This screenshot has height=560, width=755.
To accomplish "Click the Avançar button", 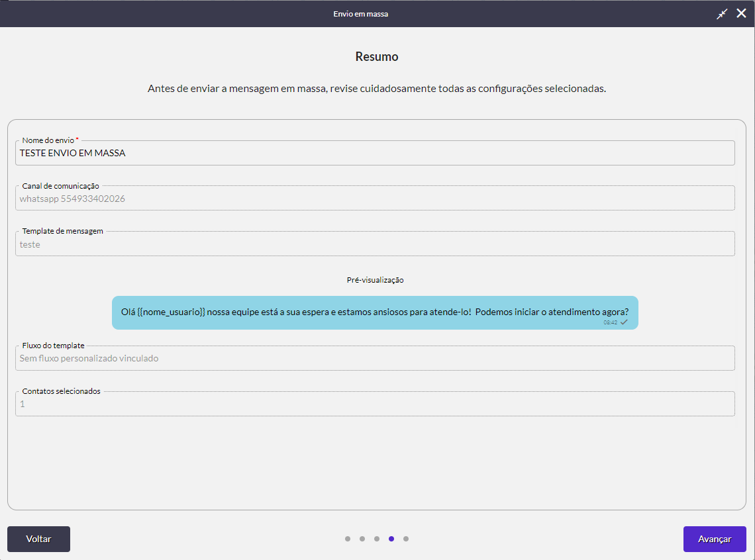I will pyautogui.click(x=715, y=539).
